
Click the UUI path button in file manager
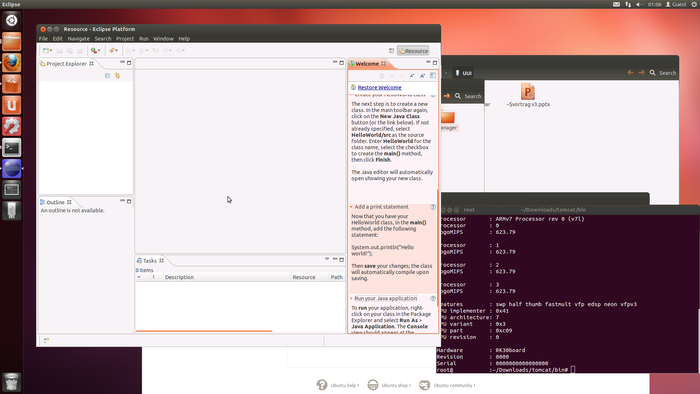coord(463,73)
